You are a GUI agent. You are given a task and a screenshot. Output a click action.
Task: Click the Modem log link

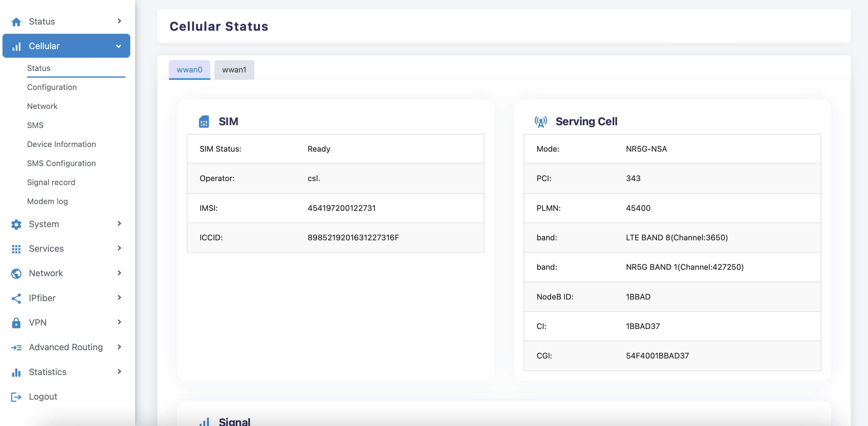[x=48, y=201]
